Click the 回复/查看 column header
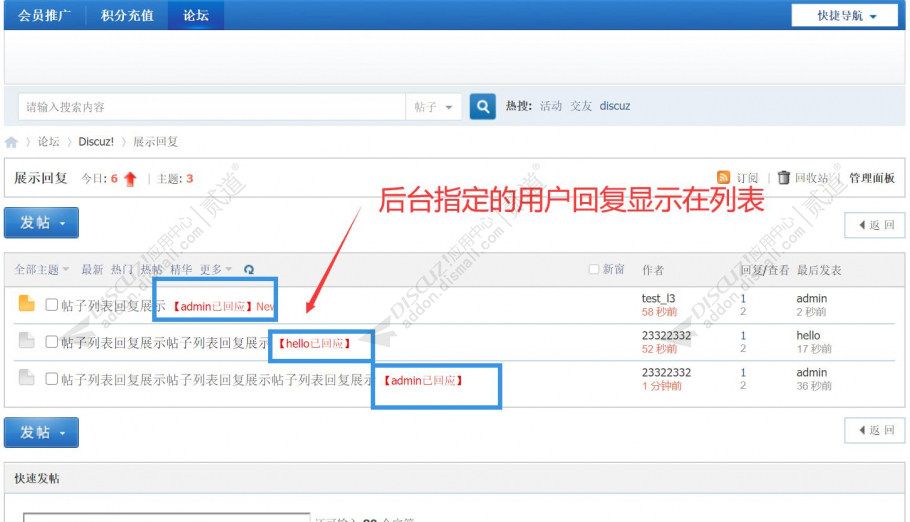The image size is (910, 522). (764, 270)
